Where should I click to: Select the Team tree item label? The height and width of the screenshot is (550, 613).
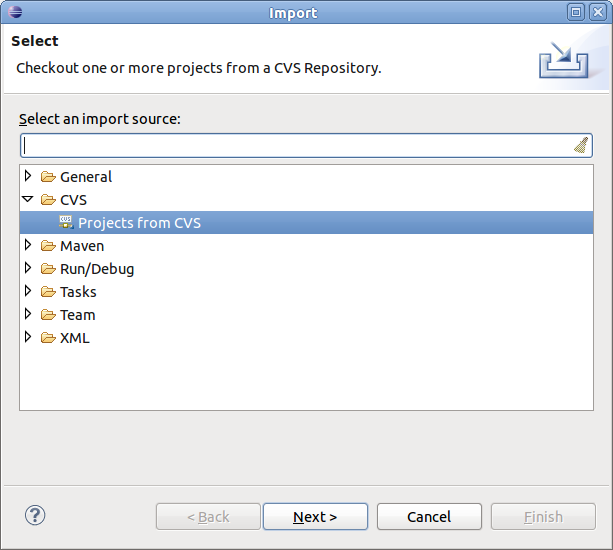click(x=78, y=315)
